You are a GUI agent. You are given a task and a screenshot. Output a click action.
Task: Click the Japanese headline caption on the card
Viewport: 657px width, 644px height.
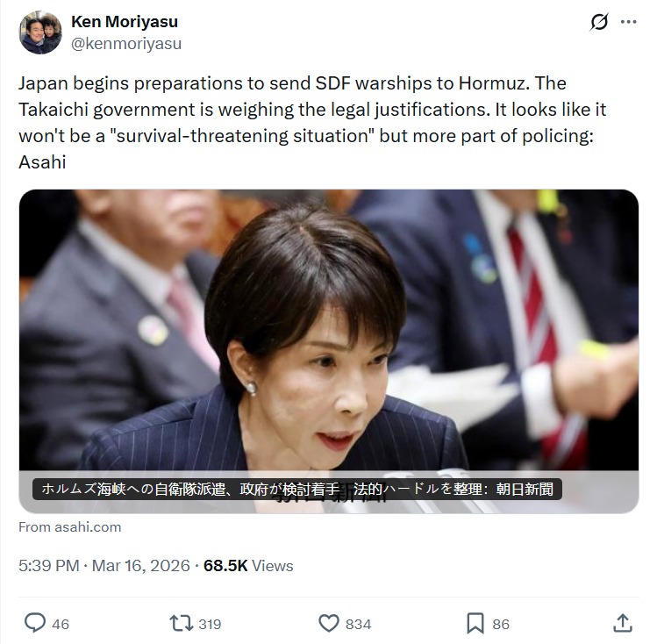(x=297, y=490)
